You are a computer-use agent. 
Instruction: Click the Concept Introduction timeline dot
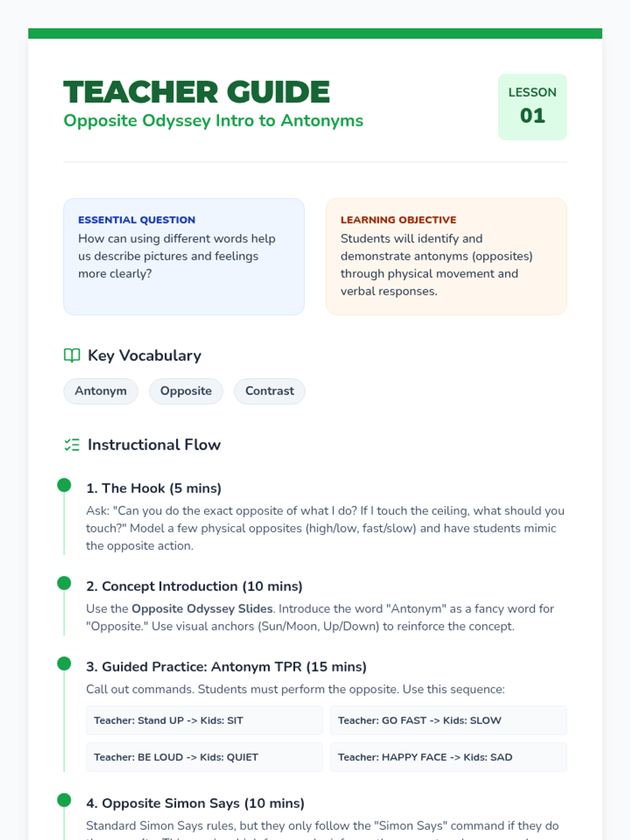[64, 583]
